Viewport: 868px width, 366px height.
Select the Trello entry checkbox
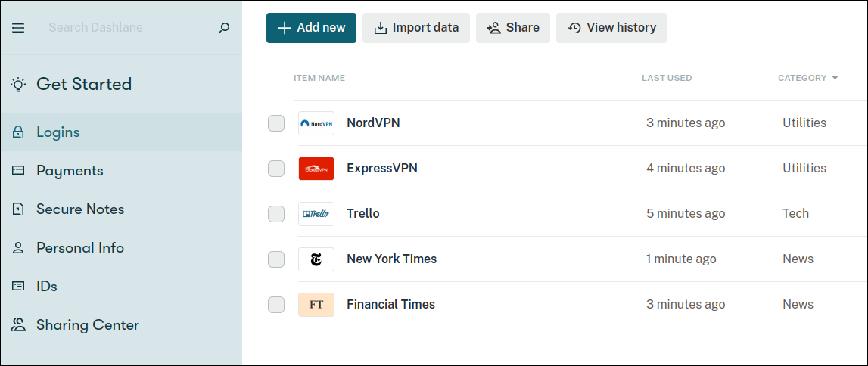(x=276, y=214)
